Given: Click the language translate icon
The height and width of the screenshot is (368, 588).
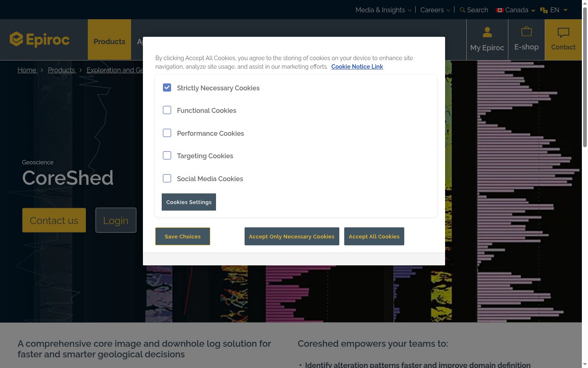Looking at the screenshot, I should (x=544, y=10).
